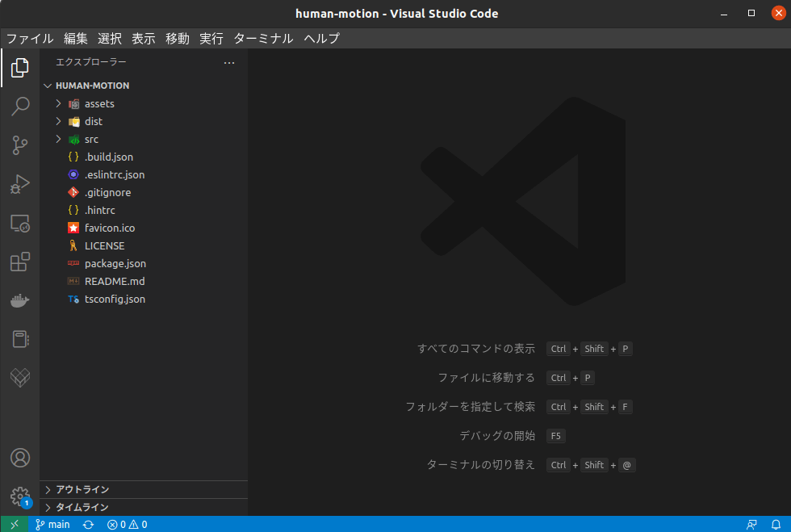Screen dimensions: 791x532
Task: Expand the アウトライン section
Action: pos(144,489)
